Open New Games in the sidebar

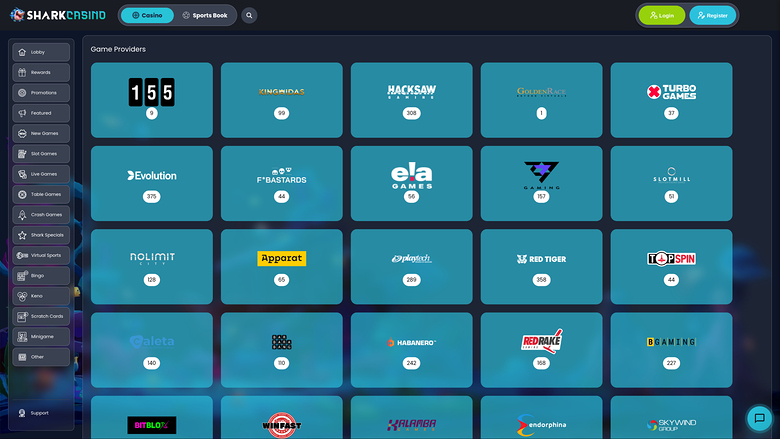coord(41,134)
